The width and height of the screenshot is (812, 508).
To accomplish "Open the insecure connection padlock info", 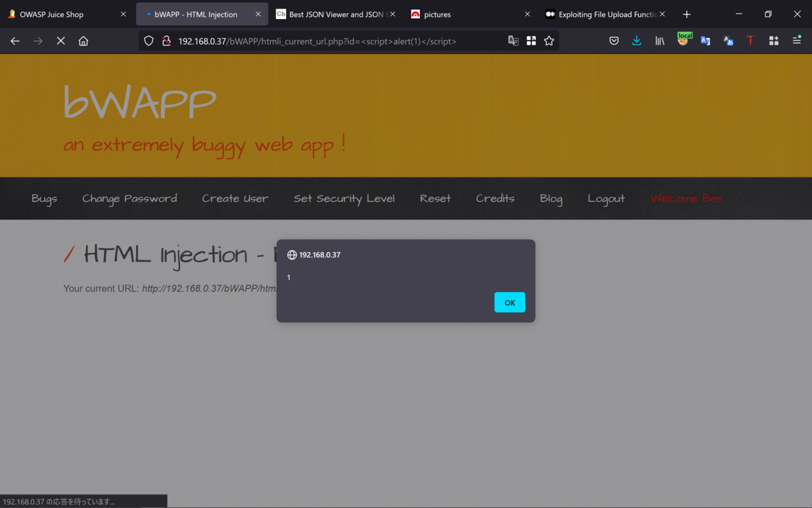I will 166,41.
